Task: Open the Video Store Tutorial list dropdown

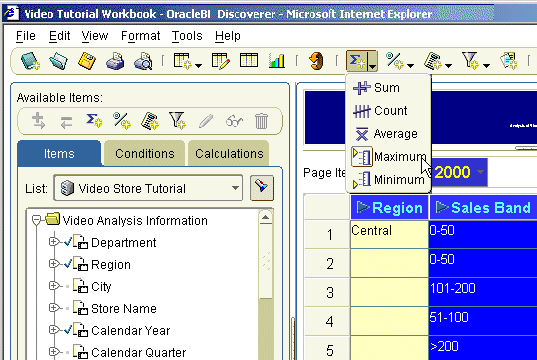Action: coord(235,188)
